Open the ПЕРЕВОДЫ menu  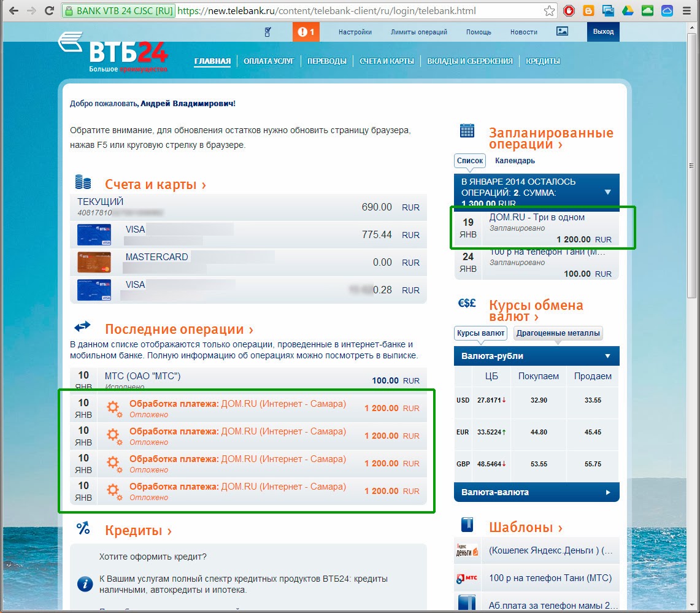tap(327, 61)
